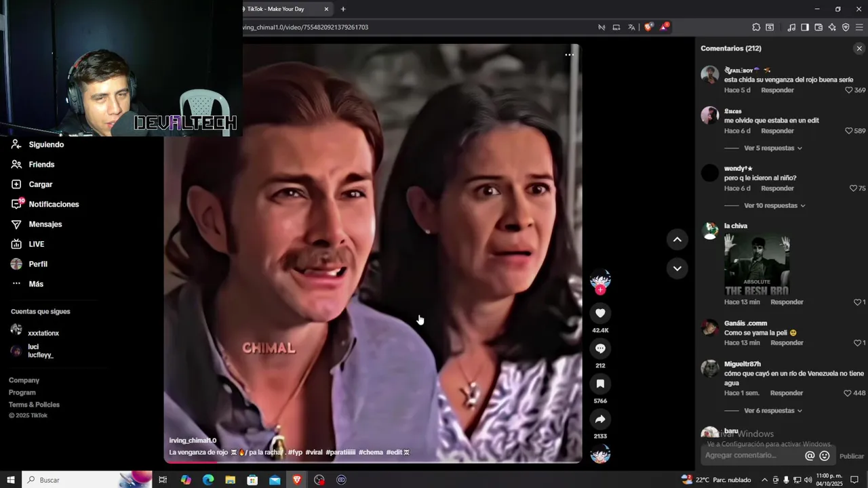The width and height of the screenshot is (868, 488).
Task: Open Terms & Policies footer link
Action: pos(34,405)
